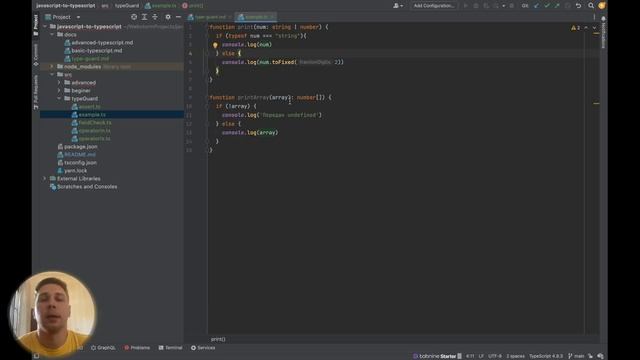Switch to the type-guard.md editor tab

210,17
